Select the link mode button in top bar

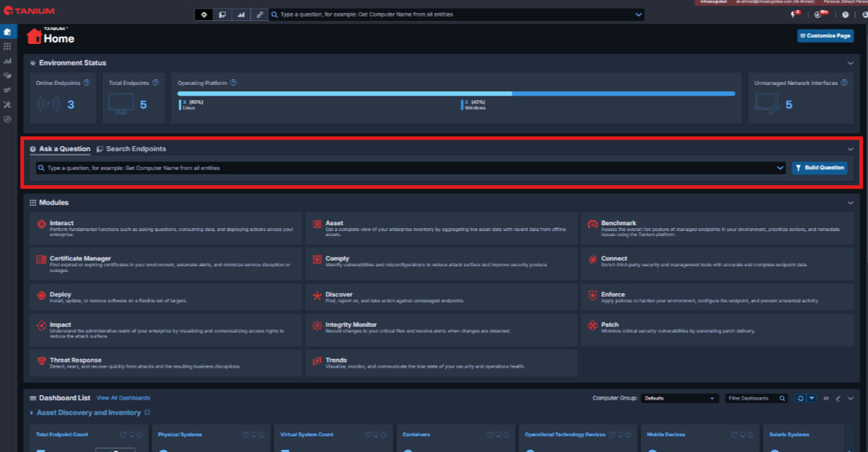(260, 14)
